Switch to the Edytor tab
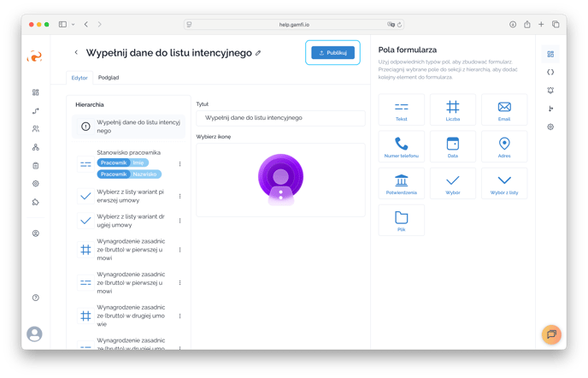The image size is (588, 378). pyautogui.click(x=79, y=77)
